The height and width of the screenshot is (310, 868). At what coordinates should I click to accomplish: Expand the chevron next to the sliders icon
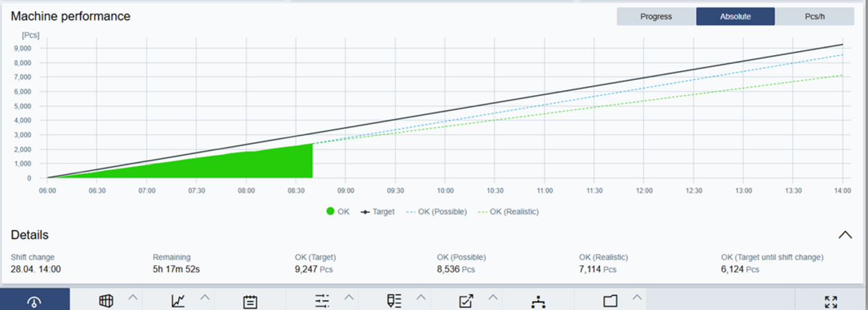[x=349, y=298]
